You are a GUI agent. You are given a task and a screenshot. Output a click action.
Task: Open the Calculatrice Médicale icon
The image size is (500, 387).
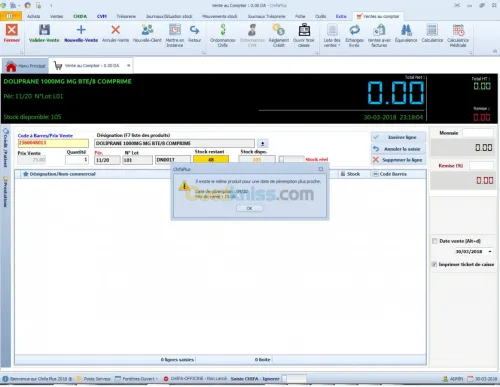coord(458,30)
